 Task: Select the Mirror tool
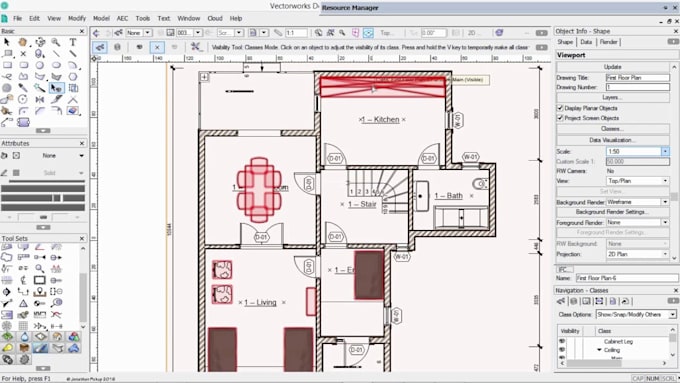(x=40, y=99)
